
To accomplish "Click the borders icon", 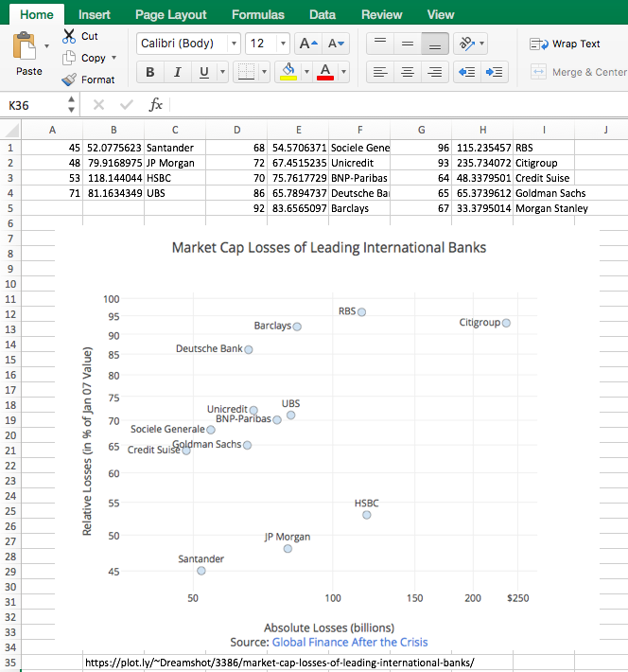I will [246, 72].
